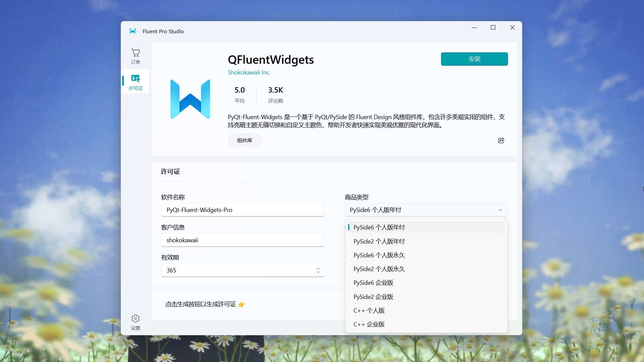Viewport: 644px width, 362px height.
Task: Decrease 有效期 with down arrow
Action: (318, 272)
